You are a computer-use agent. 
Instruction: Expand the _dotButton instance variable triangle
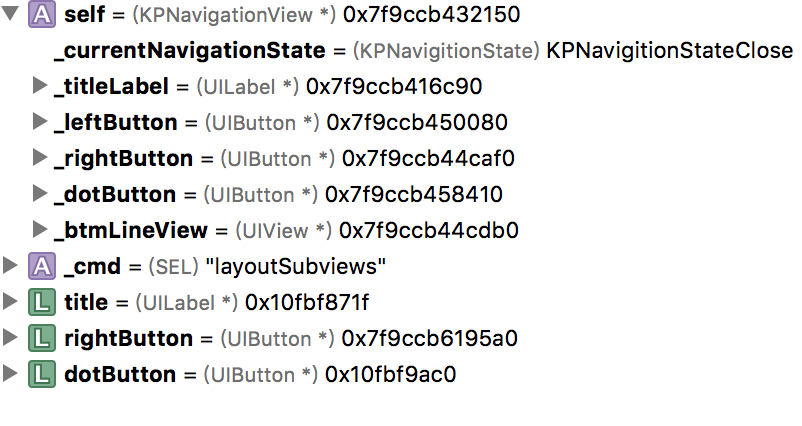(x=39, y=193)
